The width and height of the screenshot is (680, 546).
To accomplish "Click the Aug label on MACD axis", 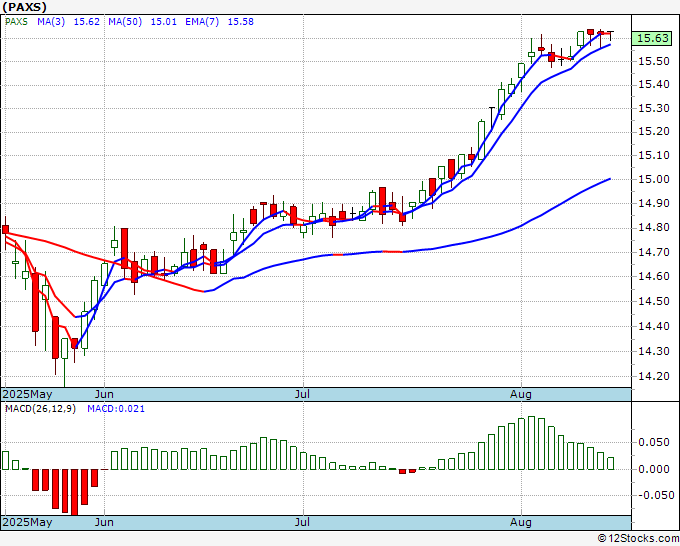I will coord(521,522).
